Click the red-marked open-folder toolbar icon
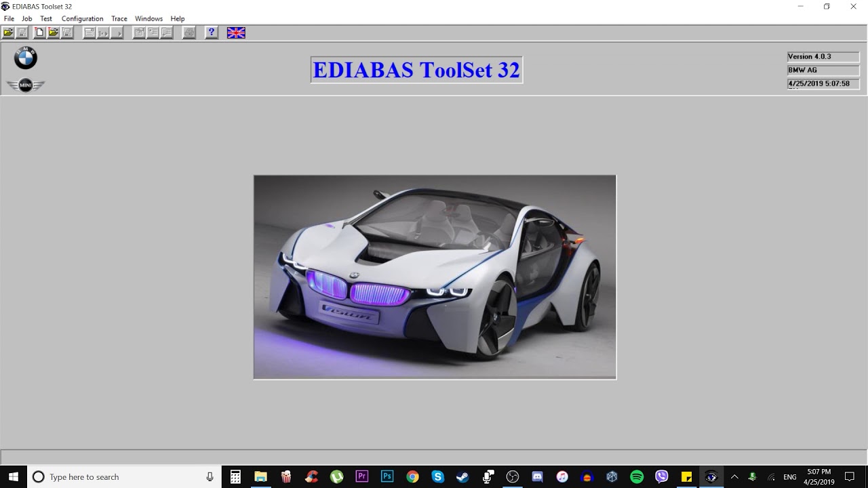Screen dimensions: 868x488 coord(54,33)
